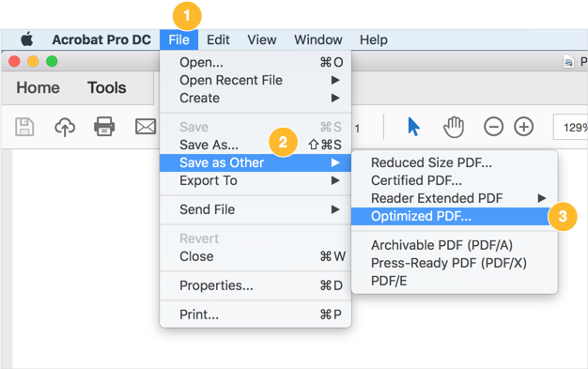This screenshot has height=369, width=588.
Task: Switch to the Home tab
Action: tap(38, 87)
